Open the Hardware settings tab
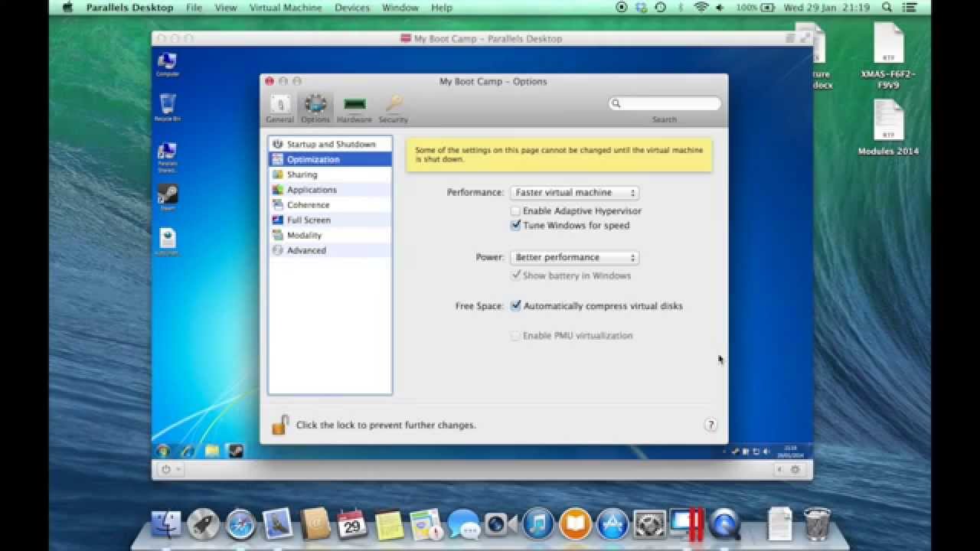The image size is (980, 551). click(354, 108)
